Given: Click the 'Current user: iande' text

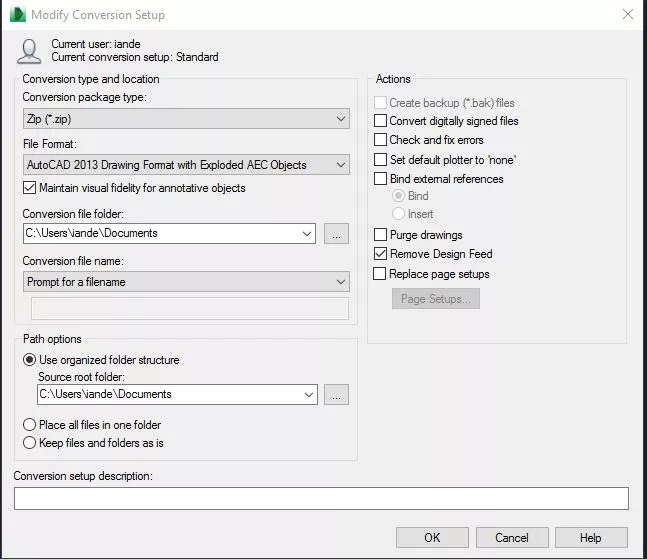Looking at the screenshot, I should [x=96, y=44].
